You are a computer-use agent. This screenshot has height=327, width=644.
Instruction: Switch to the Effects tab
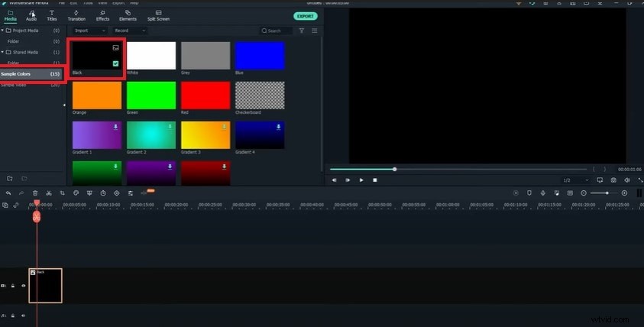[x=102, y=15]
